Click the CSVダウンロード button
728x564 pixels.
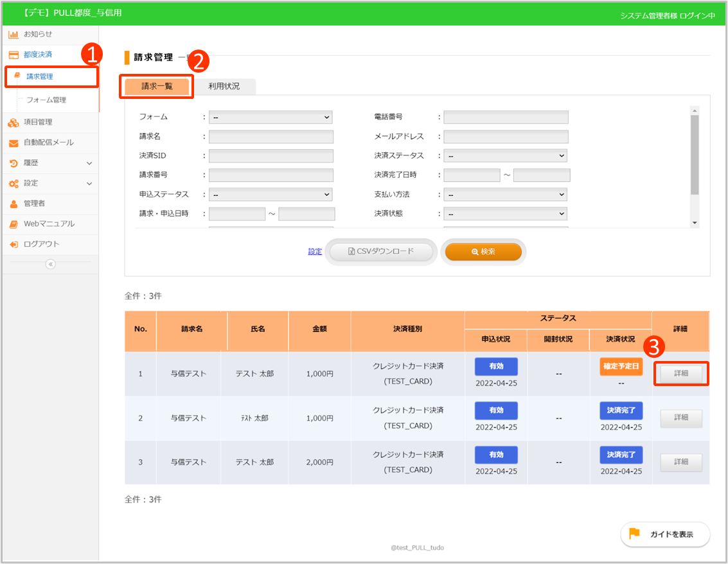point(382,252)
